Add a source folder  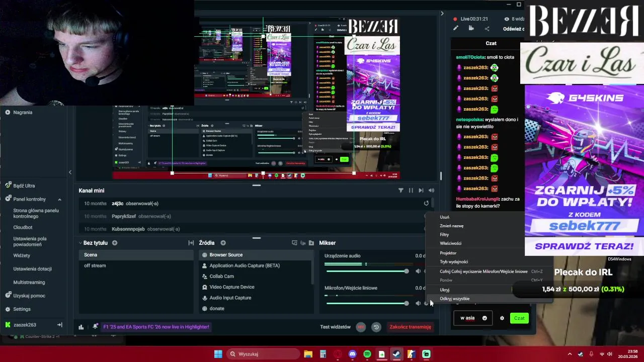pos(311,243)
